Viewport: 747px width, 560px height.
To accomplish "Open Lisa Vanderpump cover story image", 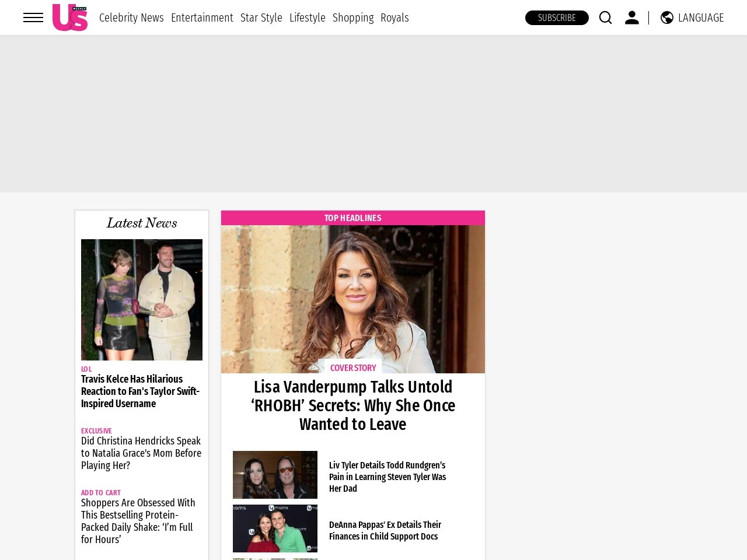I will pos(353,299).
